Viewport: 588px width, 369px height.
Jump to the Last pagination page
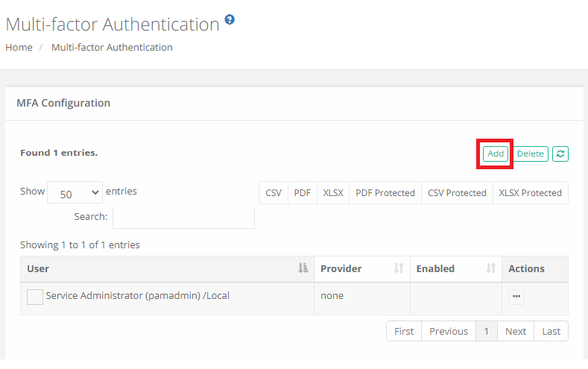coord(551,331)
